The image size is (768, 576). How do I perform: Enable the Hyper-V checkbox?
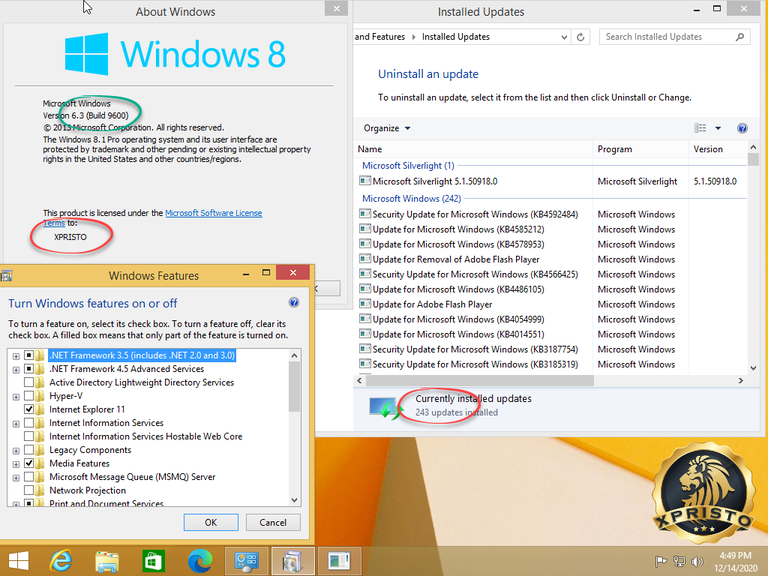coord(29,396)
